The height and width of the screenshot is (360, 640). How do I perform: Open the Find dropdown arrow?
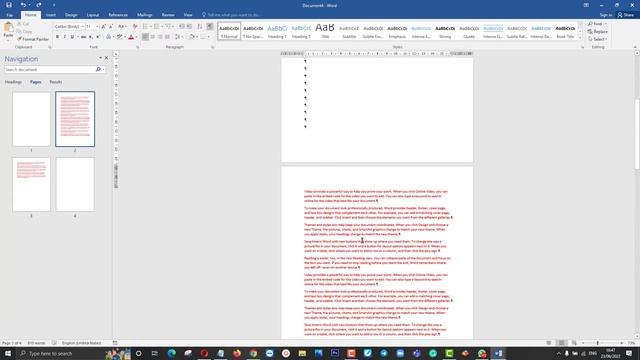pyautogui.click(x=606, y=24)
